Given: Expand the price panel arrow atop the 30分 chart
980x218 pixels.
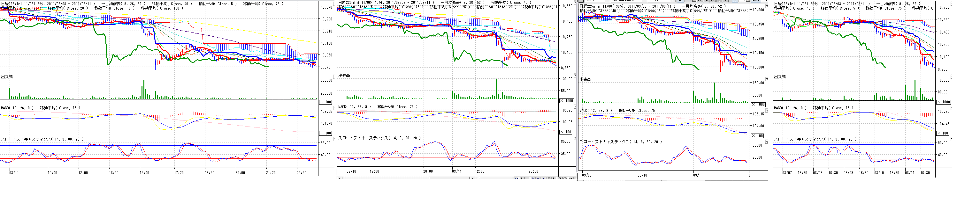Looking at the screenshot, I should pos(767,6).
